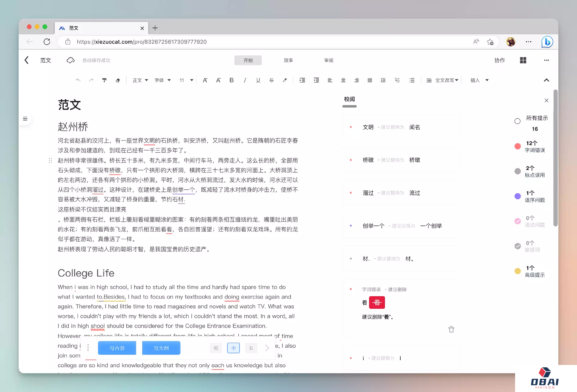
Task: Toggle the 标点误用 gray filter
Action: point(517,171)
